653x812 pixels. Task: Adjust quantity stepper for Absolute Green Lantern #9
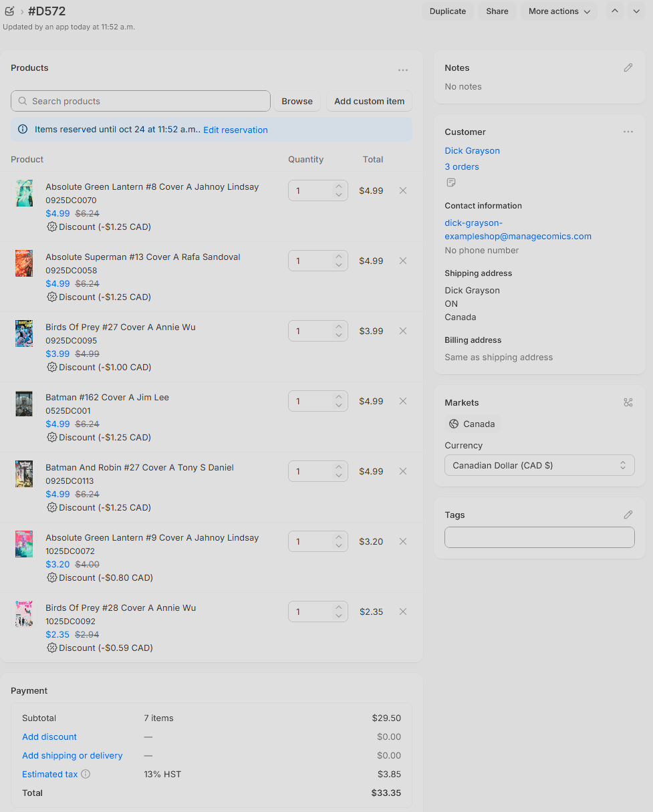tap(339, 541)
